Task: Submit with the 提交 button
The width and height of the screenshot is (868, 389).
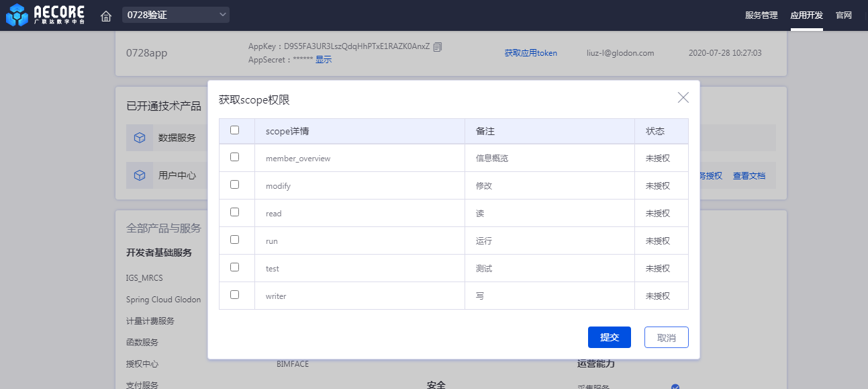Action: point(609,337)
